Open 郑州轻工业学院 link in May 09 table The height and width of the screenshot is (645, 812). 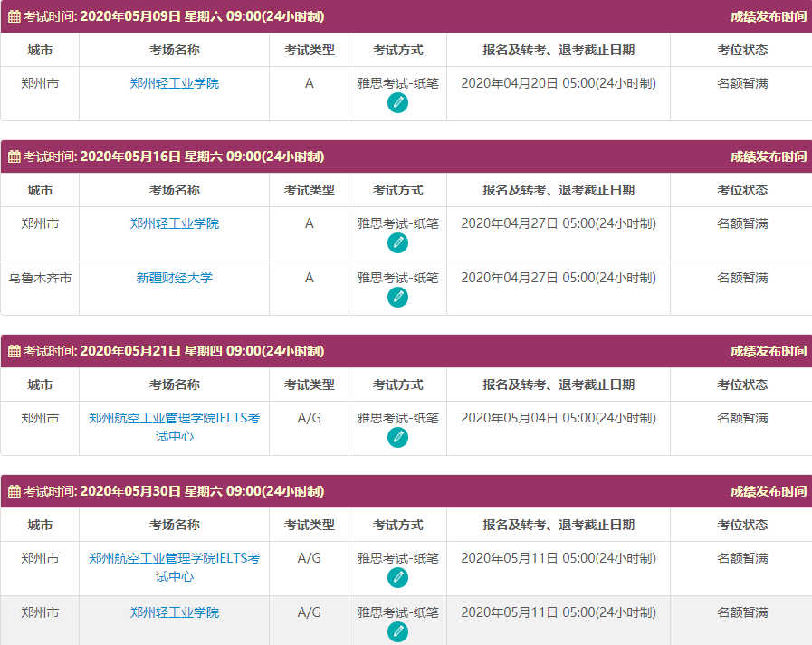[x=175, y=83]
